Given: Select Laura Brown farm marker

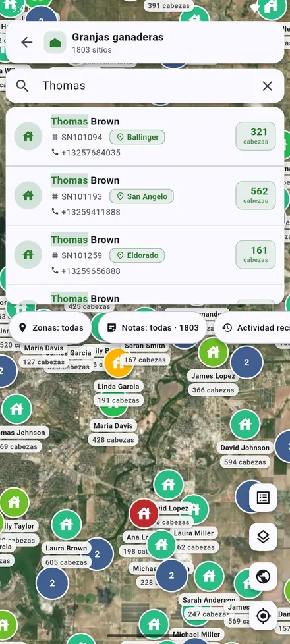Looking at the screenshot, I should point(66,524).
